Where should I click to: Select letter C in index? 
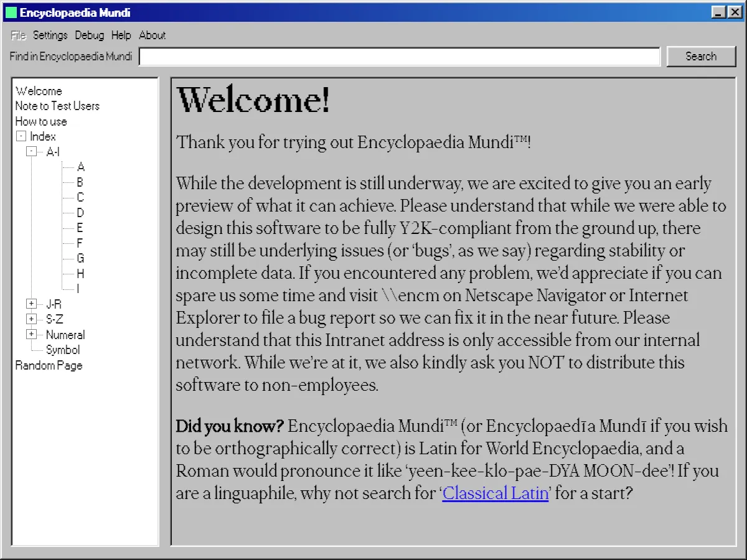click(x=80, y=197)
